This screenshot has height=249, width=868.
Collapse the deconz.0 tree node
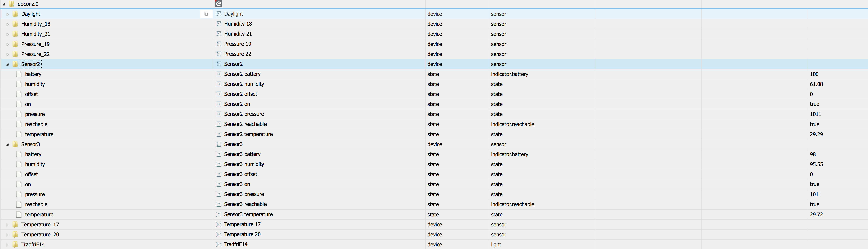pyautogui.click(x=4, y=4)
